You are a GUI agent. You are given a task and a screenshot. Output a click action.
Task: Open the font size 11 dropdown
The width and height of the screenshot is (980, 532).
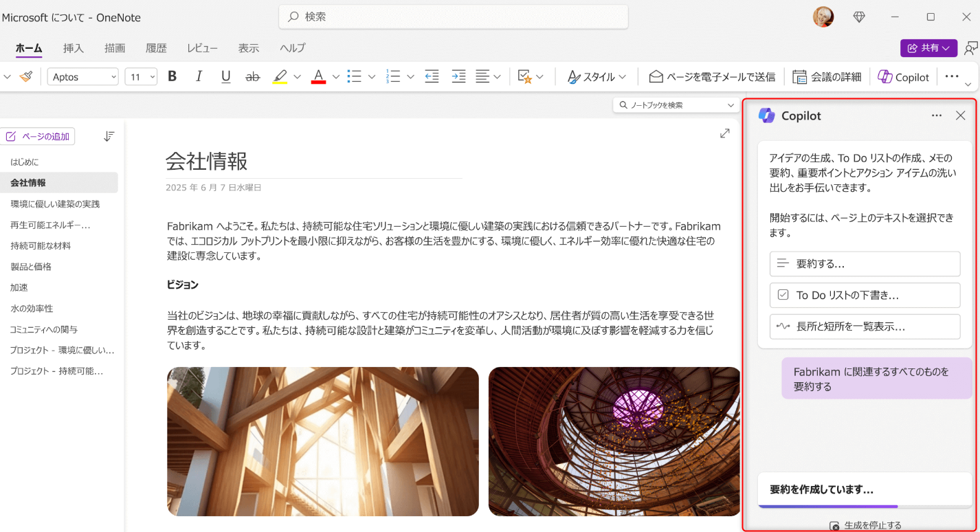click(141, 77)
